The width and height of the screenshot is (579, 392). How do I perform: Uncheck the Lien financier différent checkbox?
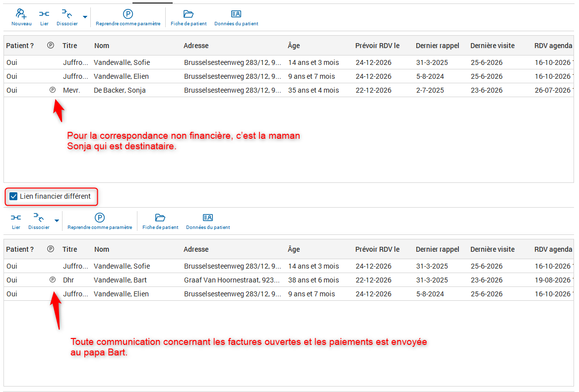click(13, 196)
